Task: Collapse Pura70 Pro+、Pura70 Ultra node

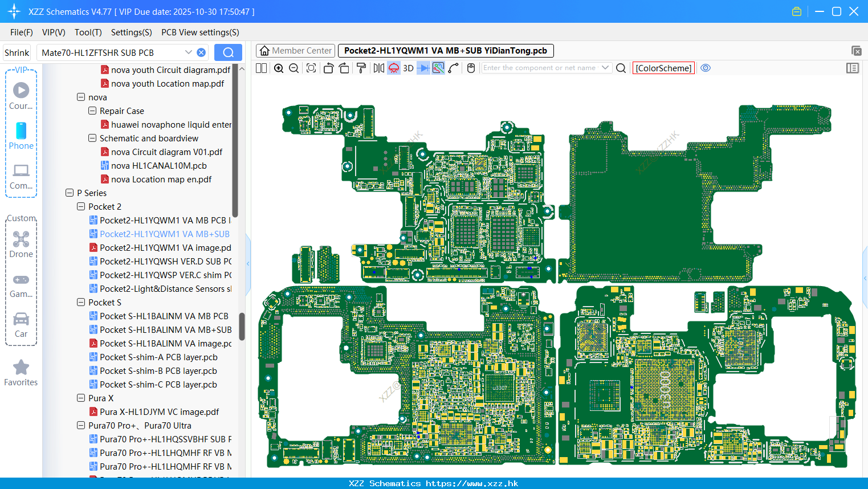Action: [81, 426]
